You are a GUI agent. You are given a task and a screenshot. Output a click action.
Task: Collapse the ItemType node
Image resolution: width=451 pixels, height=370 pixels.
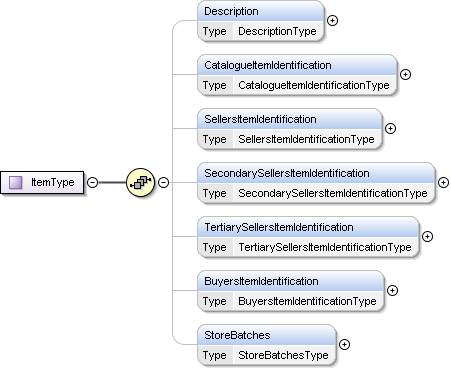92,182
